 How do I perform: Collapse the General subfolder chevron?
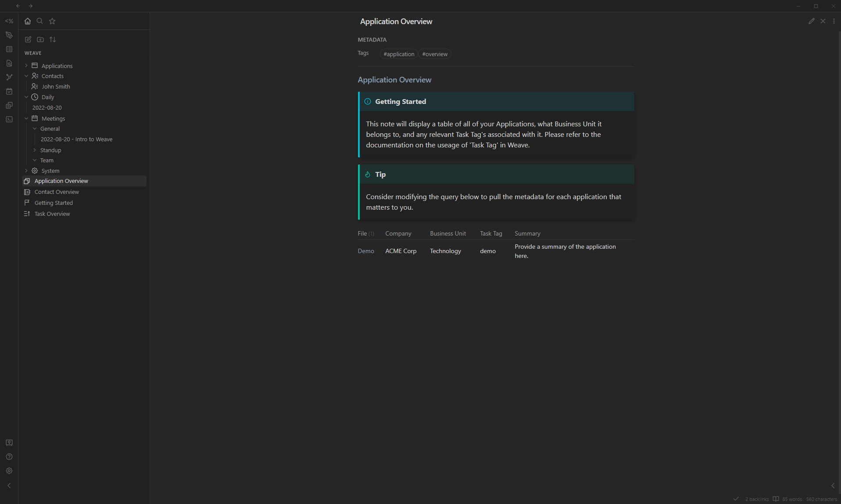[35, 129]
